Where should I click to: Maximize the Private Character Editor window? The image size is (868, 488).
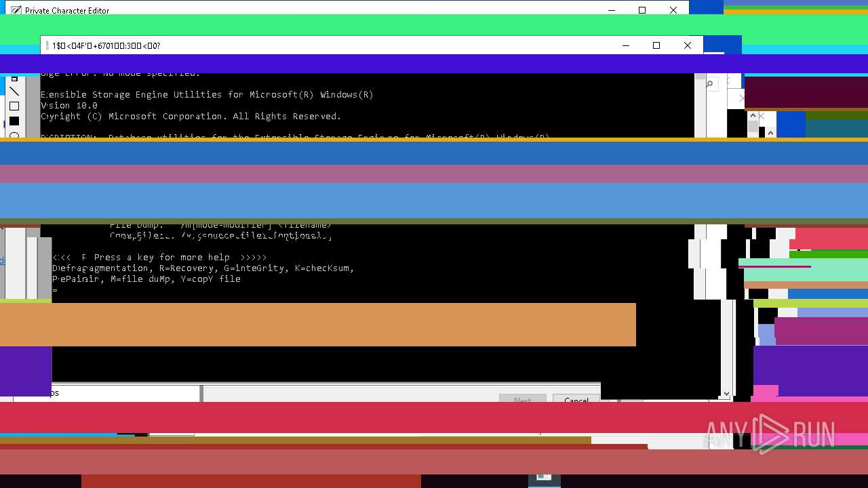click(x=642, y=10)
